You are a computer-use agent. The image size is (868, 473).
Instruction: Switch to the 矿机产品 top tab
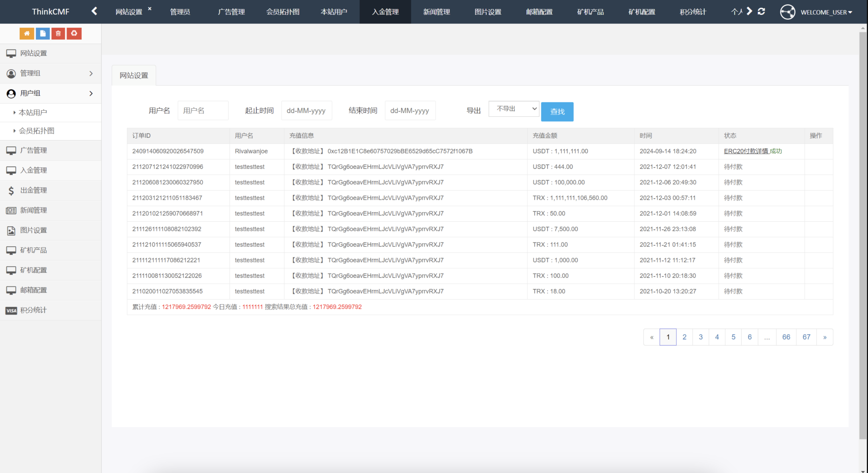pyautogui.click(x=590, y=12)
